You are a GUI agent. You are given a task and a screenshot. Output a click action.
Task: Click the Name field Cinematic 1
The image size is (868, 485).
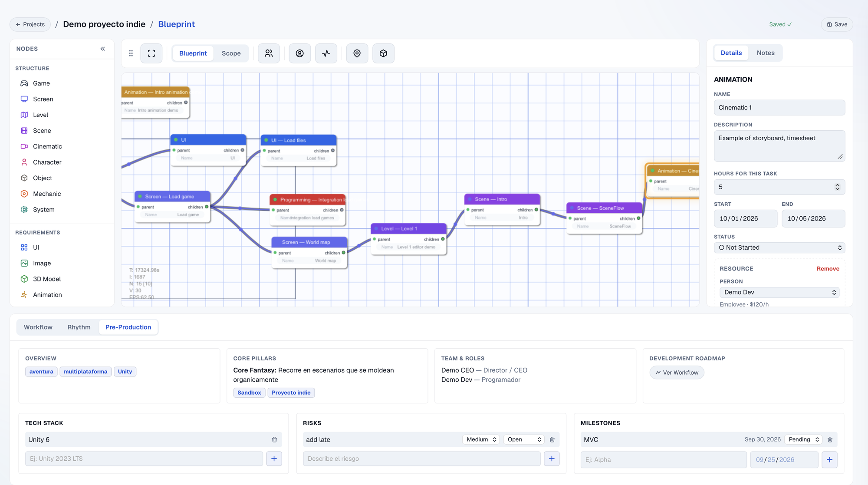point(779,108)
